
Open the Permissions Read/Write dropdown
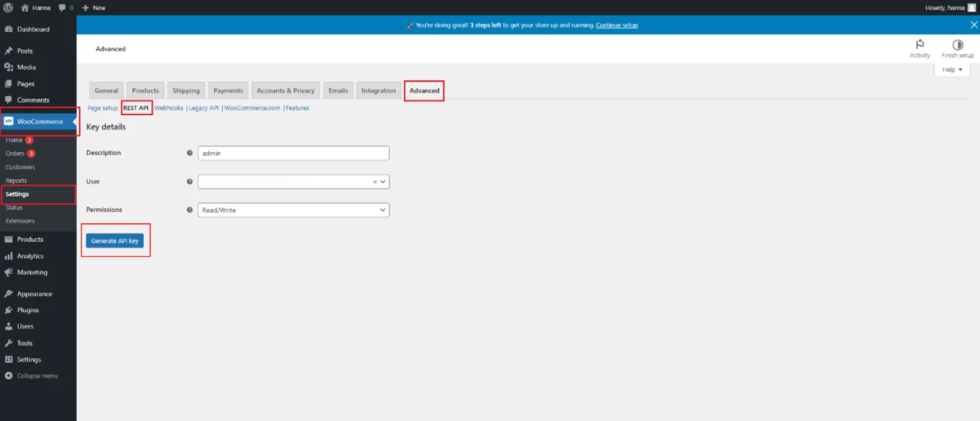click(294, 210)
